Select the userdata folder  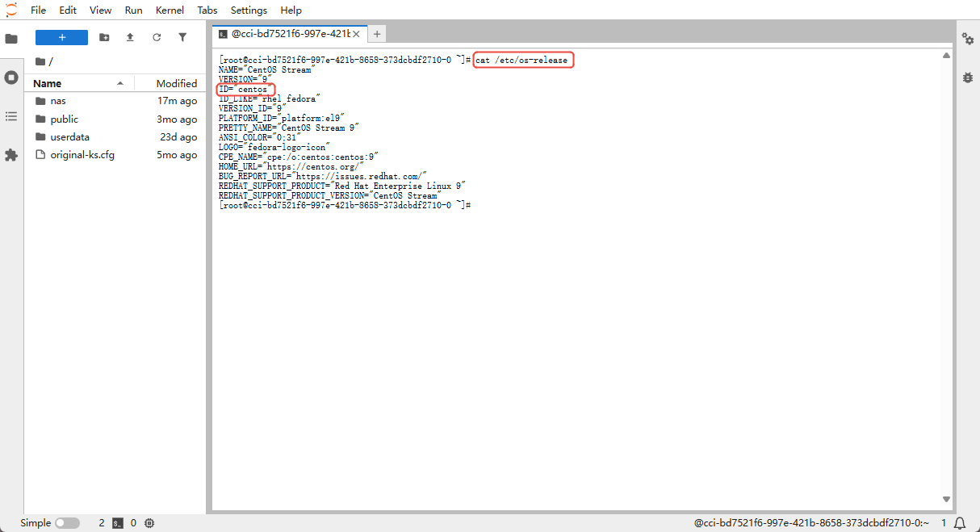[x=115, y=136]
